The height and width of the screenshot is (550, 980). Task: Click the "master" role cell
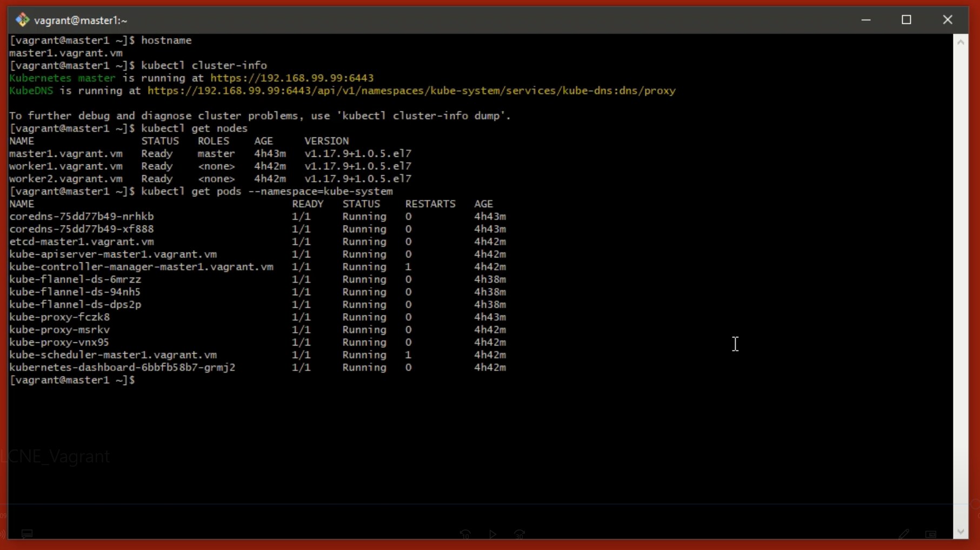(216, 154)
